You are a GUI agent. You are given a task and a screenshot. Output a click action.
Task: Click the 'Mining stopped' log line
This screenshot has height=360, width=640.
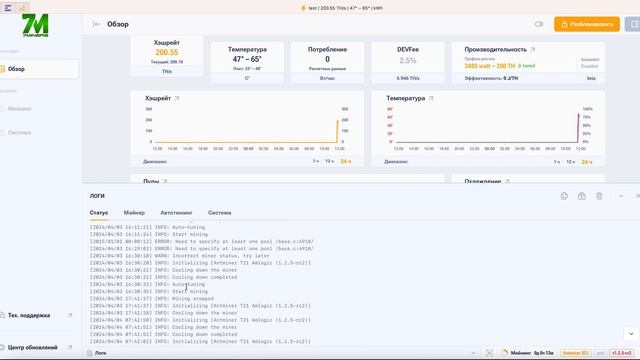click(x=152, y=299)
